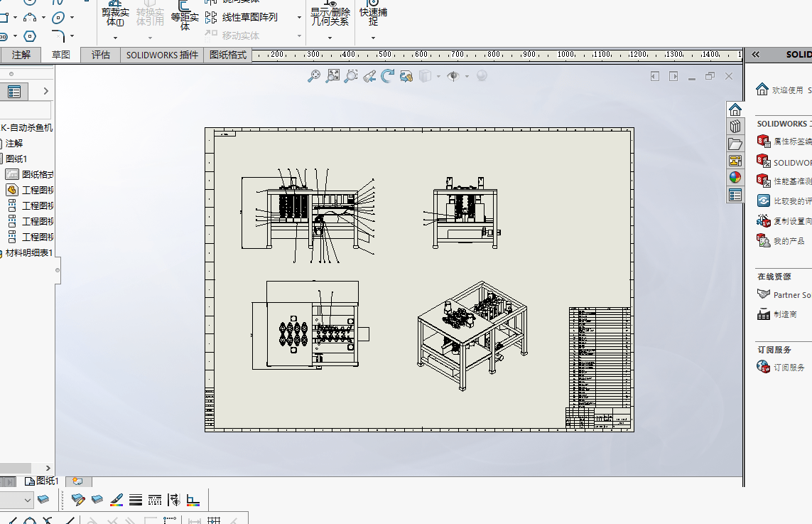Open the Trim Entities dropdown arrow
The image size is (812, 524).
[x=115, y=38]
